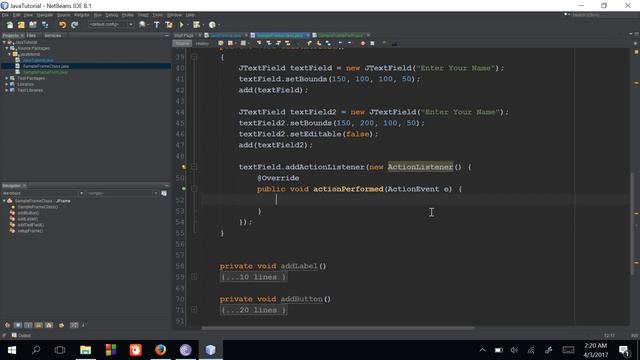Toggle the show fields filter in Navigator
Viewport: 640px width, 360px height.
point(18,325)
